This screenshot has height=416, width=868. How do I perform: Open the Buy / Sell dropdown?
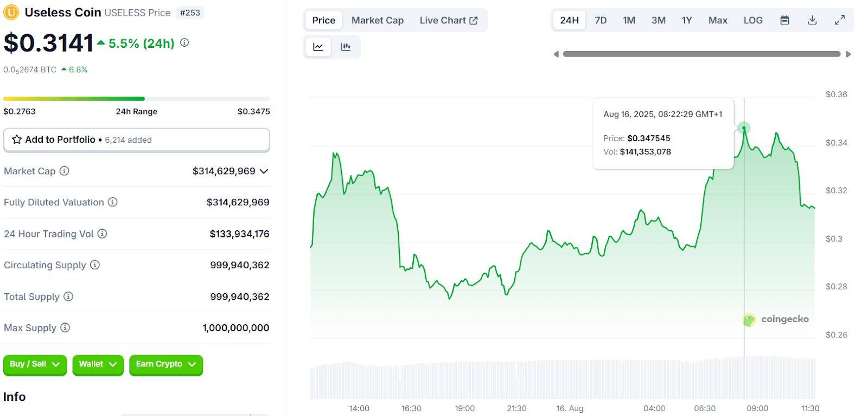click(x=35, y=364)
